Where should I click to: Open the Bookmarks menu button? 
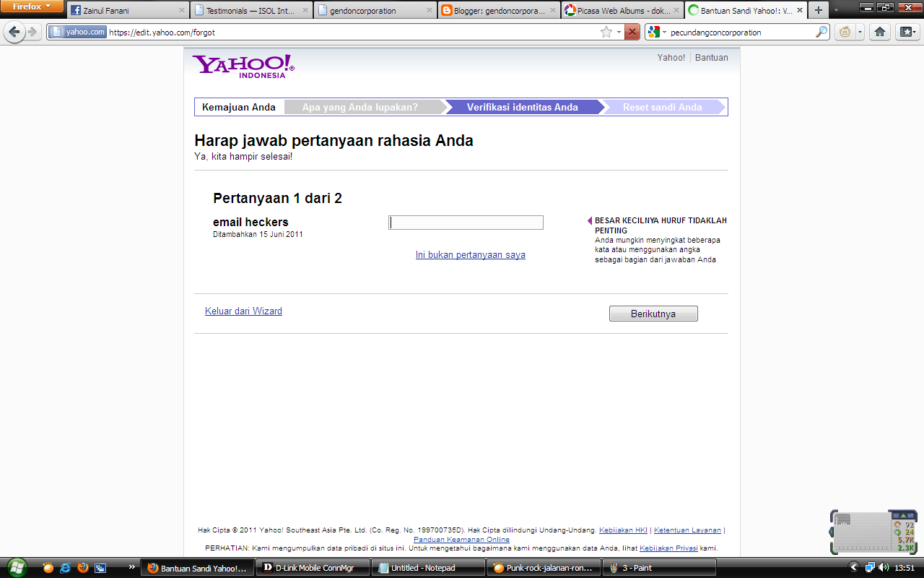[x=907, y=32]
